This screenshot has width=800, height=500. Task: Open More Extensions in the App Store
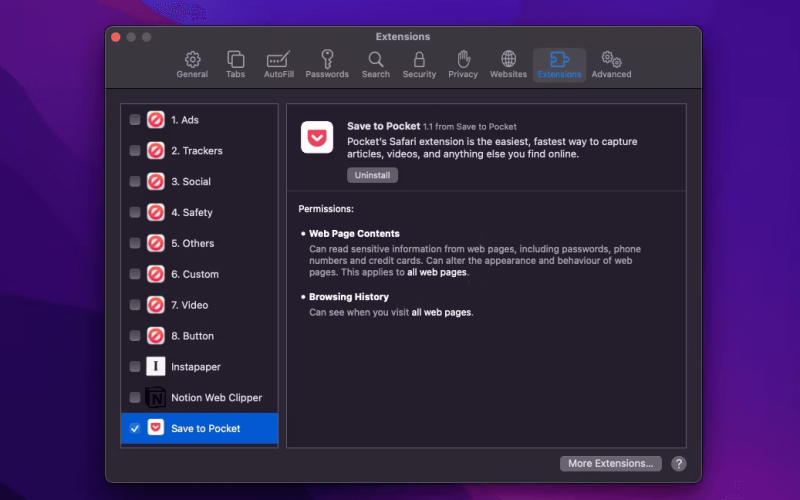click(x=611, y=463)
